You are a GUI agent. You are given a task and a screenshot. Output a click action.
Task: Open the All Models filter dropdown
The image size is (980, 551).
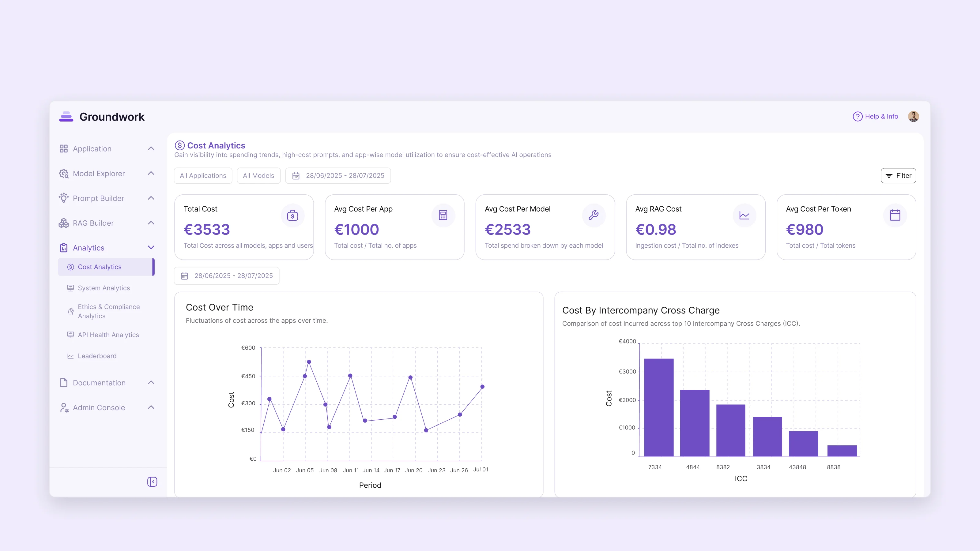pyautogui.click(x=259, y=176)
